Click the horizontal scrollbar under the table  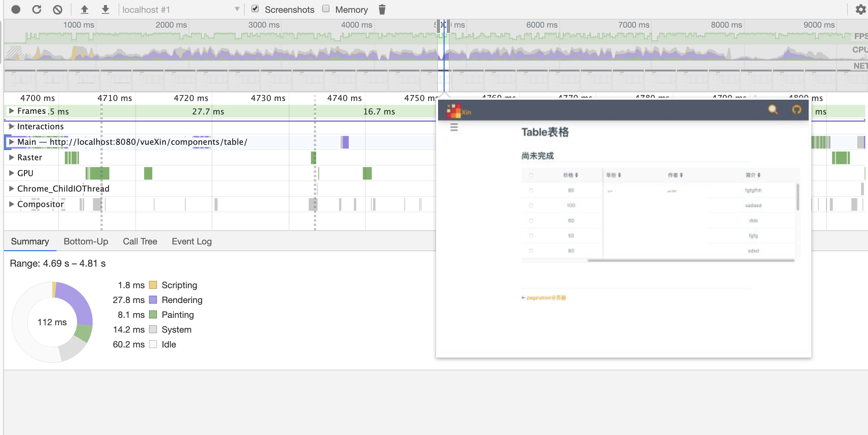tap(691, 260)
